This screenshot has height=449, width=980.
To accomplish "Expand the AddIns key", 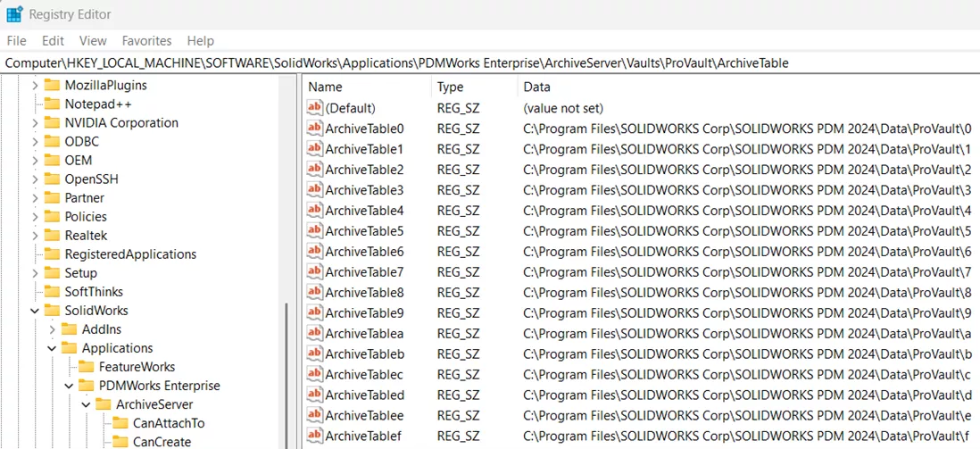I will point(52,328).
